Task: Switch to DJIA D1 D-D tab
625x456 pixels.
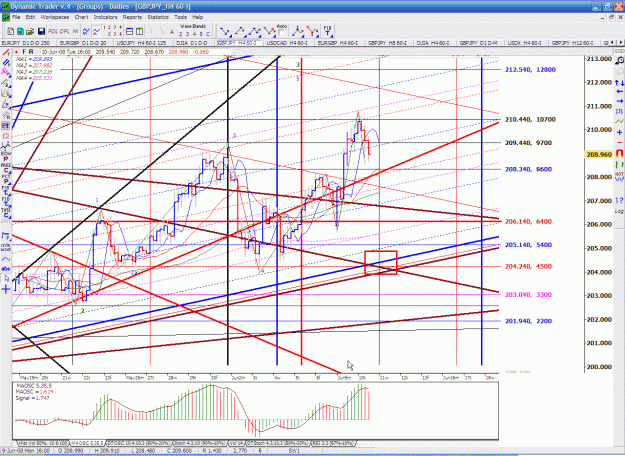Action: (x=191, y=43)
